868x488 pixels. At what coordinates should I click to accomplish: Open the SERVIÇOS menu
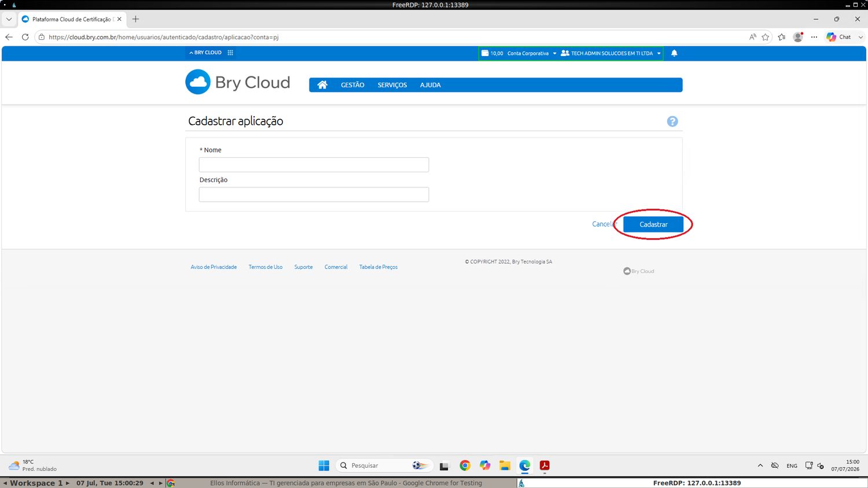point(392,85)
